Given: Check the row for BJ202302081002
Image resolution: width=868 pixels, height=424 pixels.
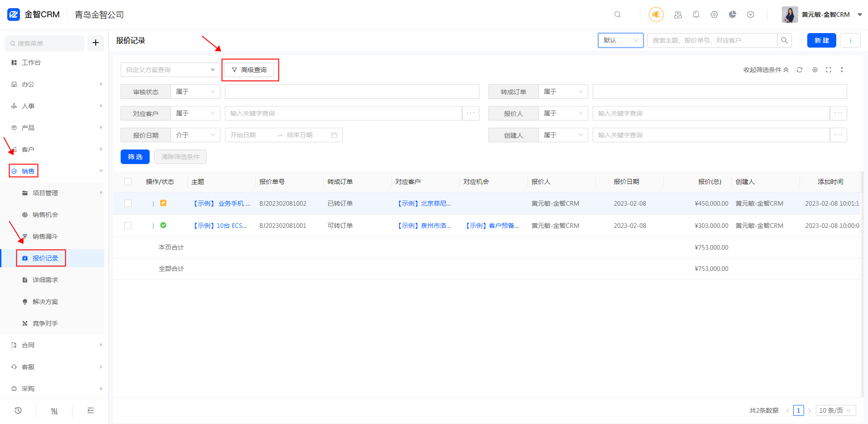Looking at the screenshot, I should tap(128, 203).
